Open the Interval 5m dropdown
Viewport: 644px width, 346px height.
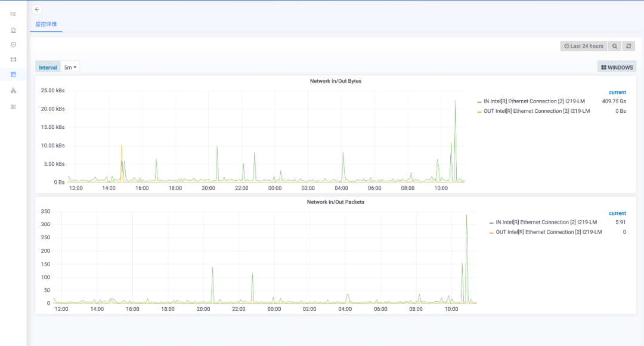71,67
